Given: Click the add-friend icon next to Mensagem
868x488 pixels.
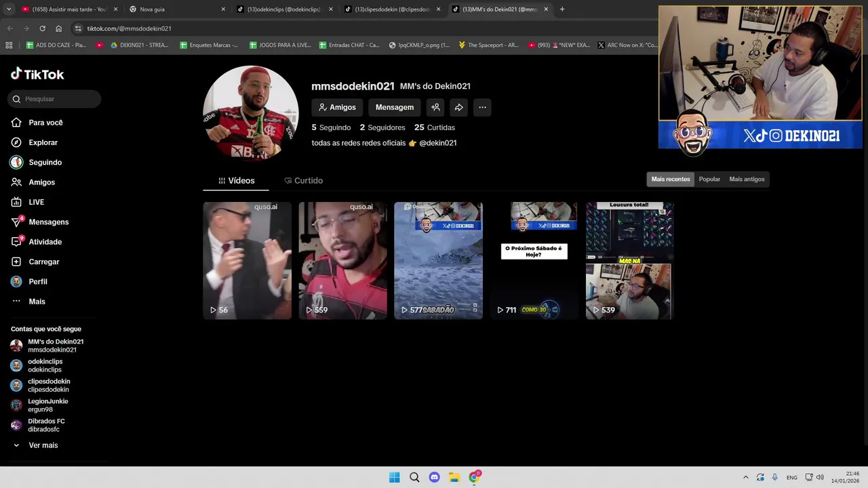Looking at the screenshot, I should click(x=435, y=107).
